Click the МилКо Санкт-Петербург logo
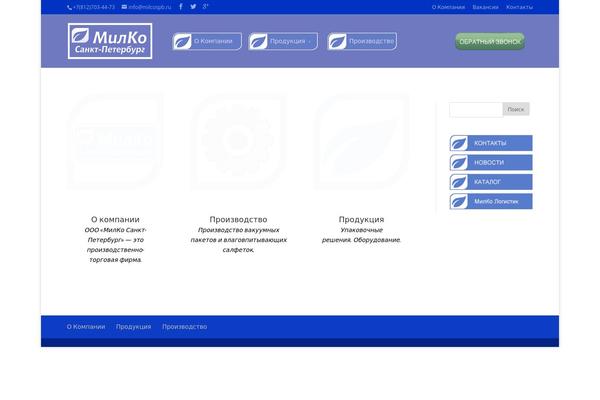 click(x=110, y=41)
